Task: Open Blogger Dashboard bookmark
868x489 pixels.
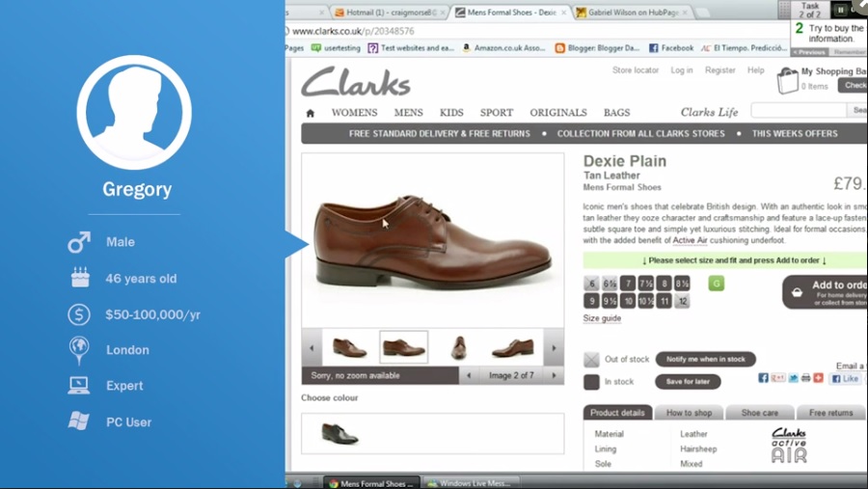Action: [x=597, y=48]
